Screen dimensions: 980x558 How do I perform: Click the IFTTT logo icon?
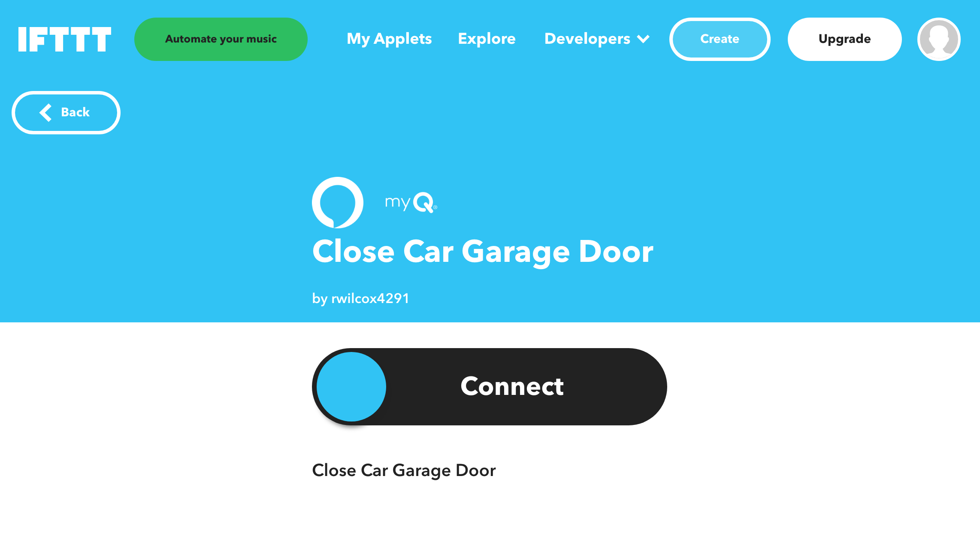click(x=65, y=39)
